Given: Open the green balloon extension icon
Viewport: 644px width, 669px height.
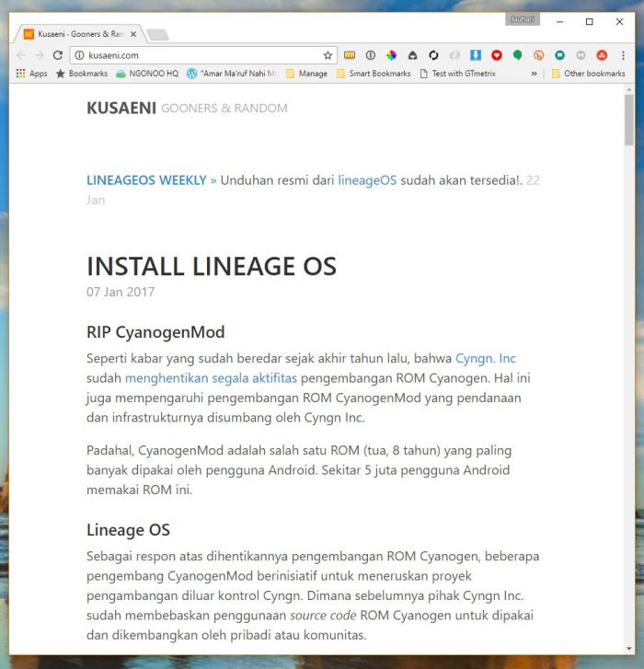Looking at the screenshot, I should click(517, 55).
